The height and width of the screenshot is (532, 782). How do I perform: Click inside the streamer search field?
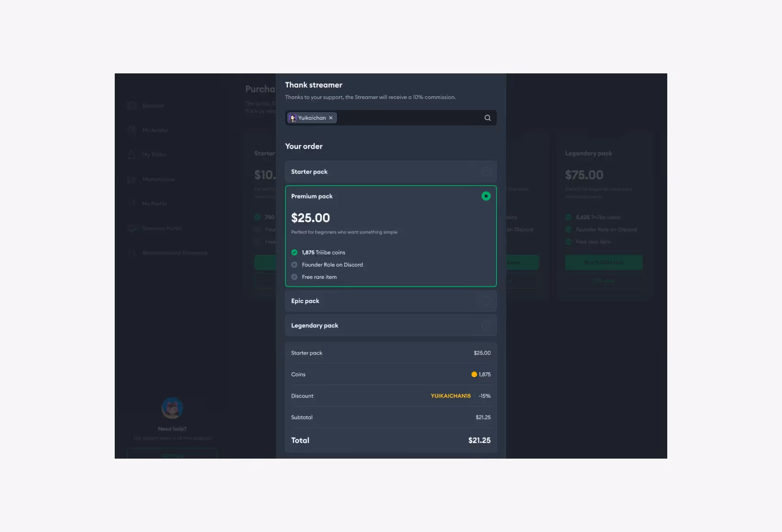click(x=391, y=118)
